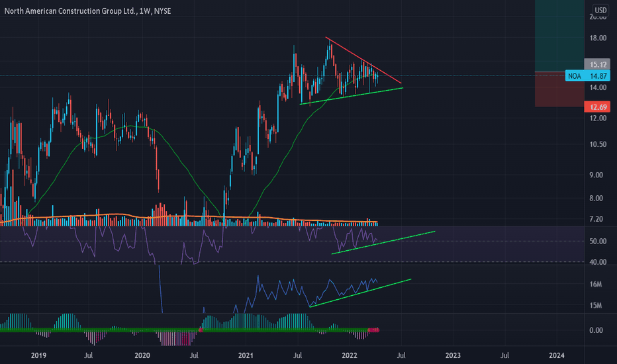Click the 15.12 gray price label
This screenshot has width=617, height=364.
597,64
